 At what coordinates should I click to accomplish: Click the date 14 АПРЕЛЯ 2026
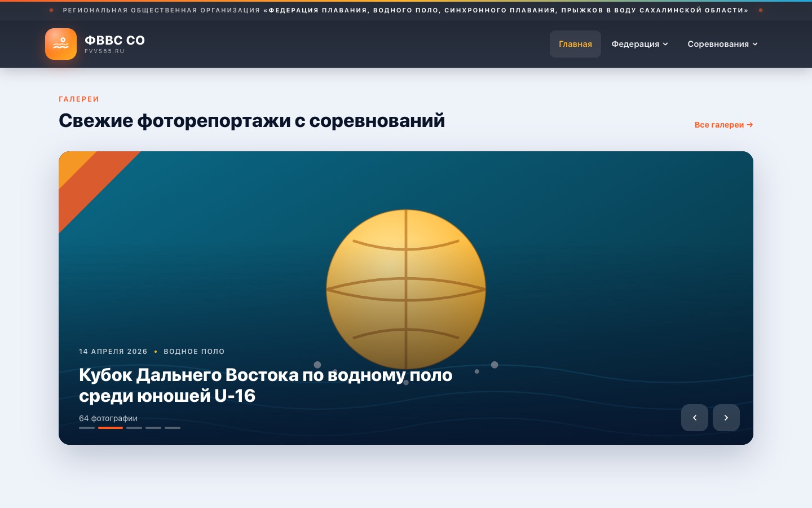coord(113,352)
